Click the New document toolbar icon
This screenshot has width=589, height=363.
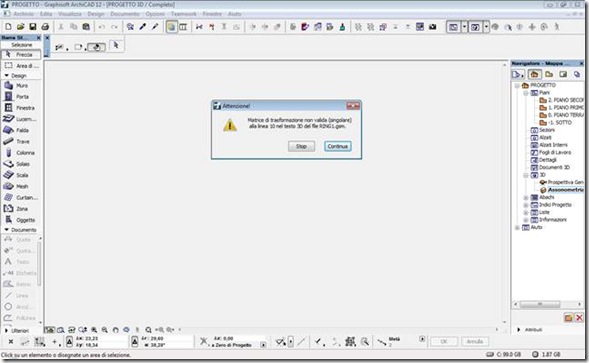point(8,27)
